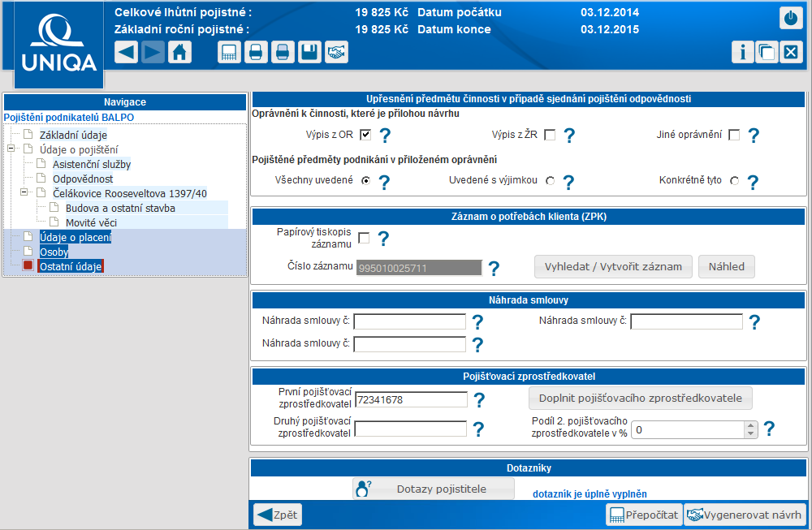Image resolution: width=812 pixels, height=530 pixels.
Task: Open Základní údaje in navigation
Action: pyautogui.click(x=74, y=135)
